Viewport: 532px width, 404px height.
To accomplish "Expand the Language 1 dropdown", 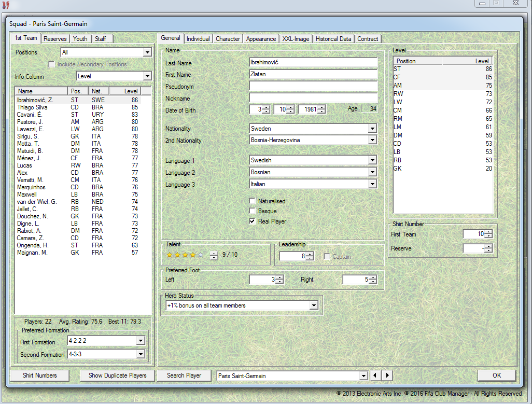I will (372, 160).
